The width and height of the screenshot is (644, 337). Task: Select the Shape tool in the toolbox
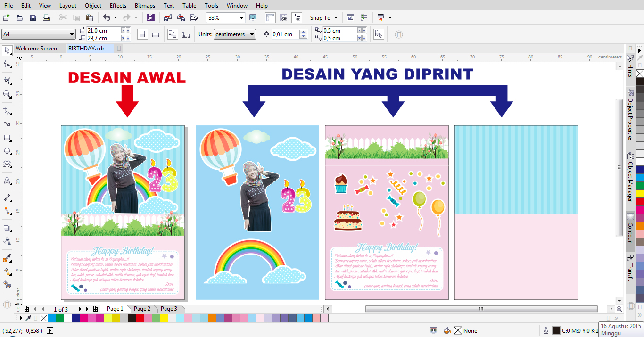click(7, 64)
